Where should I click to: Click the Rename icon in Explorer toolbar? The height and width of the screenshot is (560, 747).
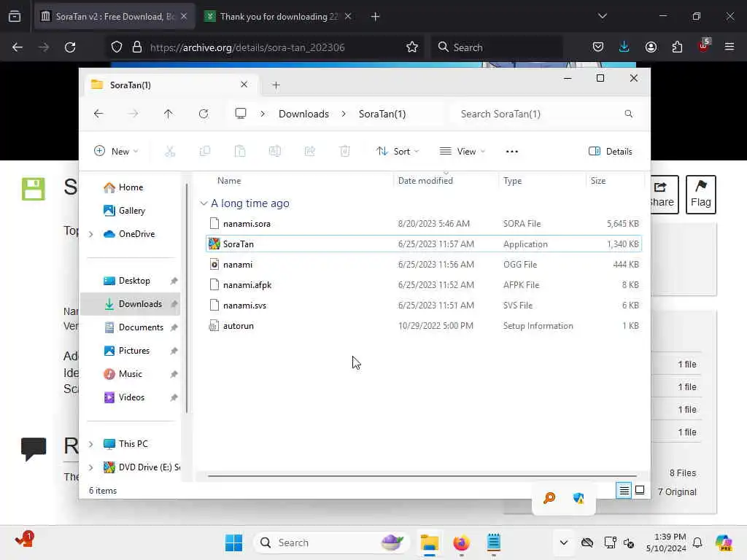pyautogui.click(x=275, y=152)
